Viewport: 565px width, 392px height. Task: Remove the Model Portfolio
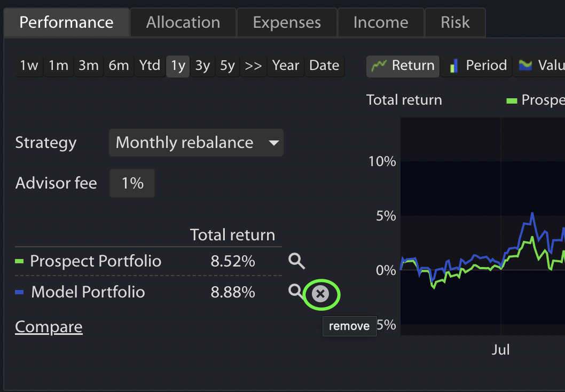320,294
